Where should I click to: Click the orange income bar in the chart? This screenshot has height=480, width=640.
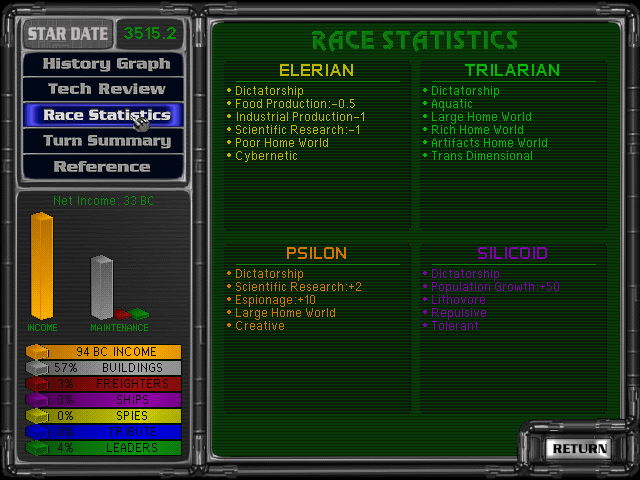coord(42,266)
